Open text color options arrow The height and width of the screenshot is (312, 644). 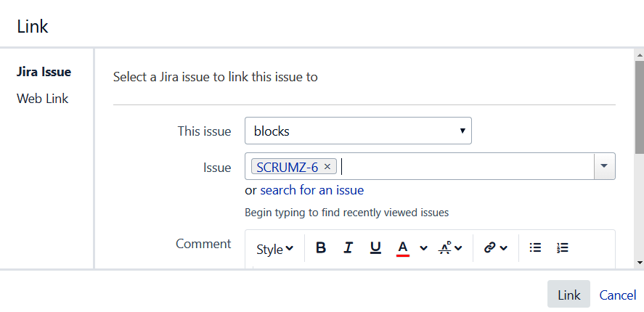[x=424, y=247]
